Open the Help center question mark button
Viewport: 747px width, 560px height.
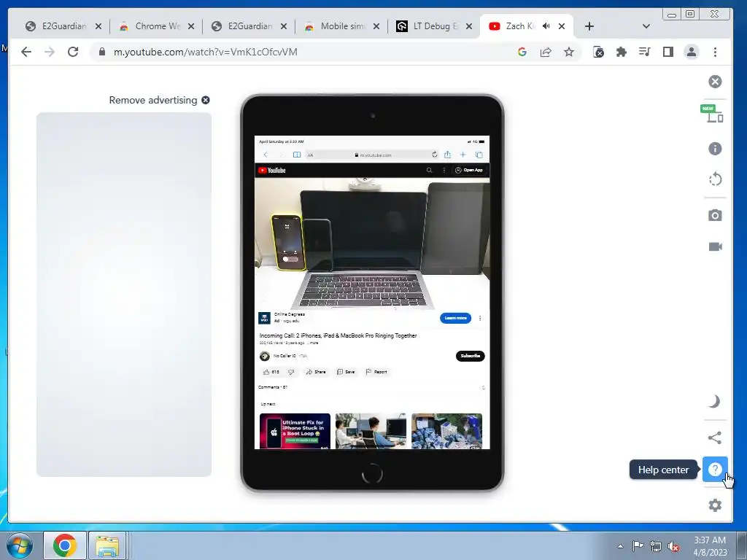715,470
